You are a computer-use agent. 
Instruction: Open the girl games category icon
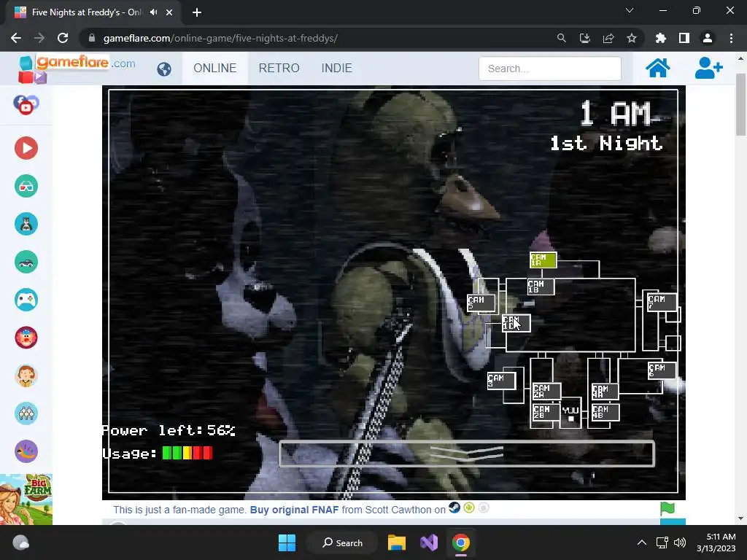26,376
